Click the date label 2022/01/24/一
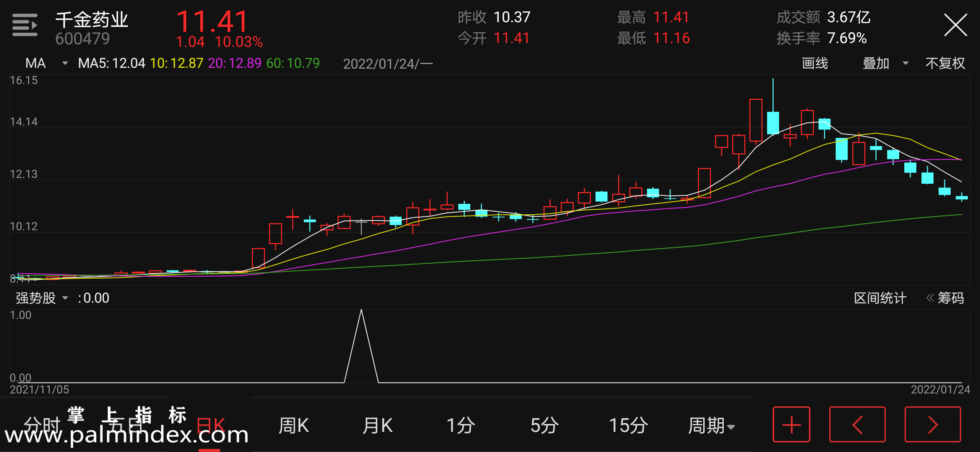The image size is (980, 452). [388, 64]
